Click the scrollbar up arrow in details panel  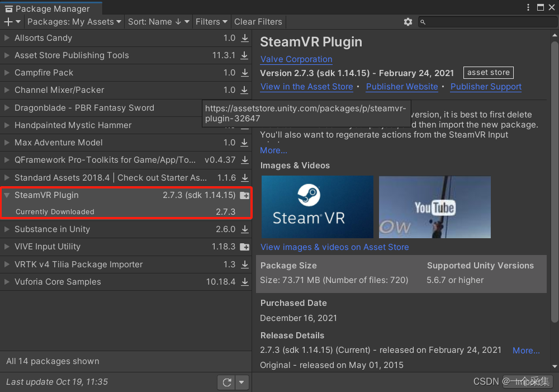tap(555, 35)
